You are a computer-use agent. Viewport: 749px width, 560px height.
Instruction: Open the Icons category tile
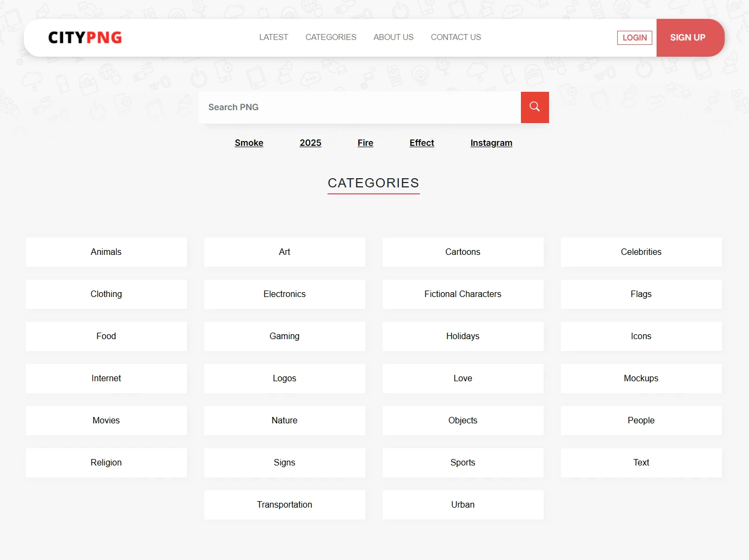[x=641, y=336]
